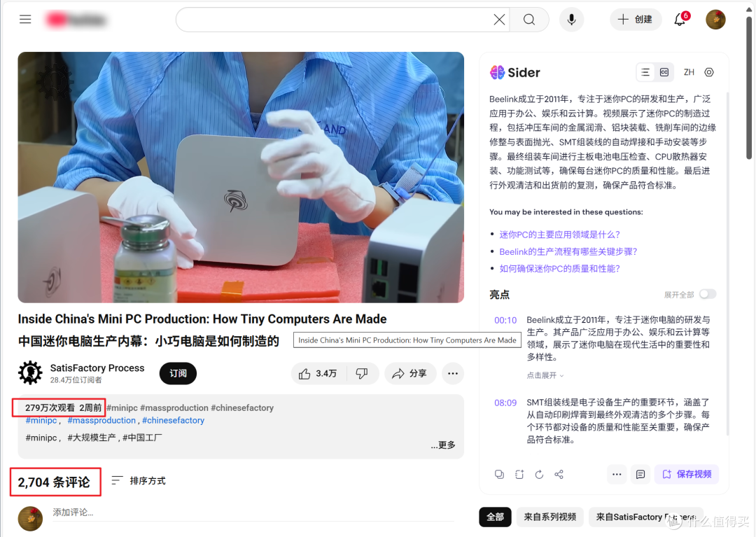Image resolution: width=756 pixels, height=537 pixels.
Task: Toggle 展开全部 switch
Action: (x=707, y=294)
